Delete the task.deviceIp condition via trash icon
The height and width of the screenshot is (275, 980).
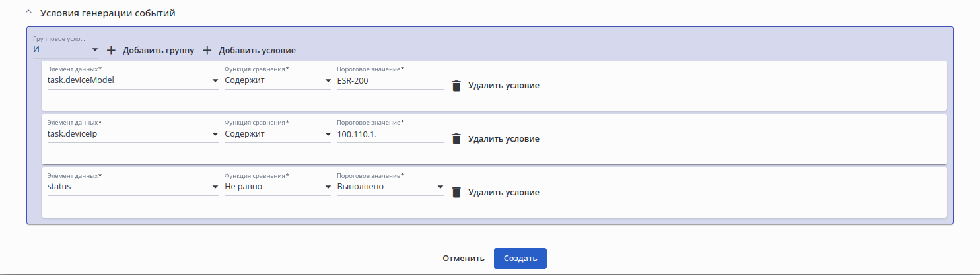[456, 139]
